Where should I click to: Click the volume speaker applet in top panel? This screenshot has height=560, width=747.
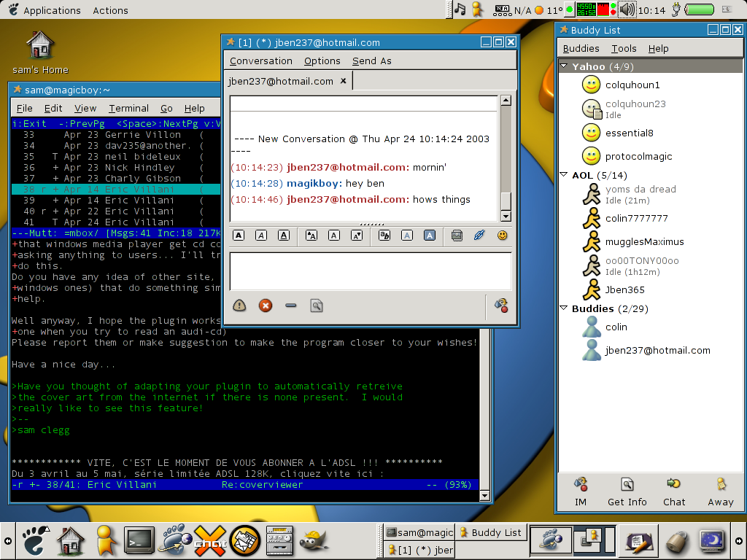[x=627, y=9]
